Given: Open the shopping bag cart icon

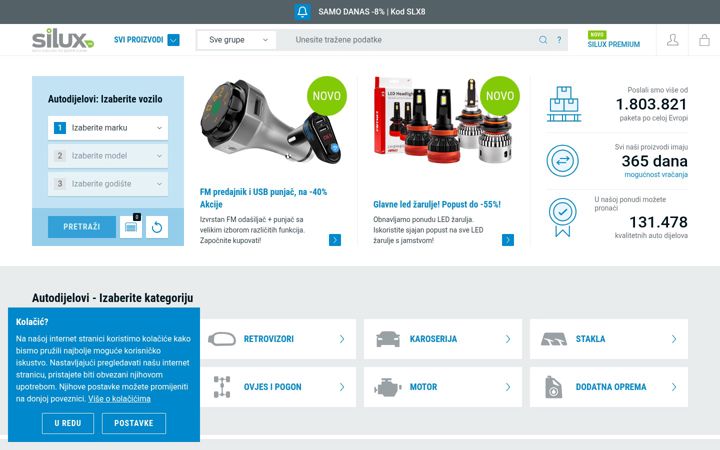Looking at the screenshot, I should click(x=704, y=40).
